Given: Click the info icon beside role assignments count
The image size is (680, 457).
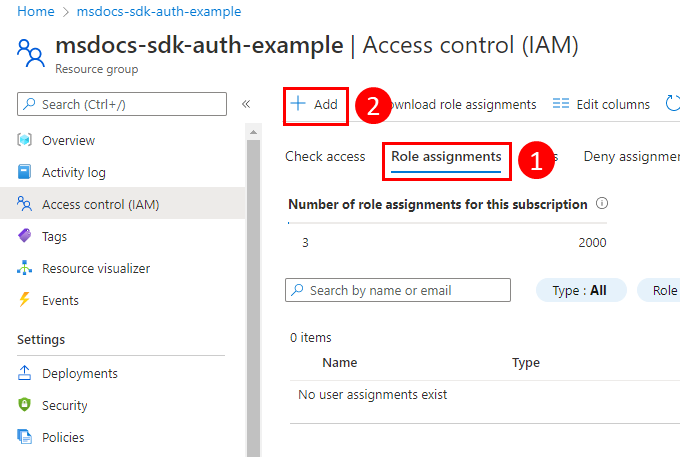Looking at the screenshot, I should (x=602, y=204).
